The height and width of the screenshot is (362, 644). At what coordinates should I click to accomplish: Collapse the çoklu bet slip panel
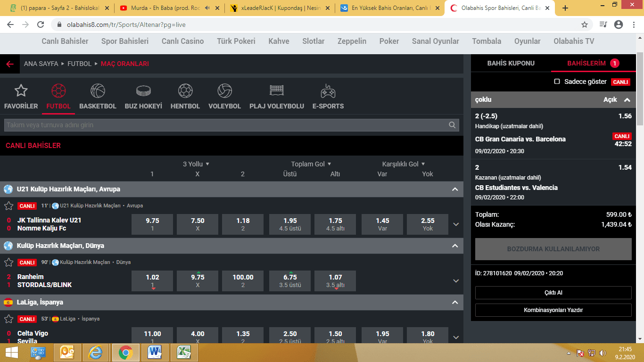627,100
